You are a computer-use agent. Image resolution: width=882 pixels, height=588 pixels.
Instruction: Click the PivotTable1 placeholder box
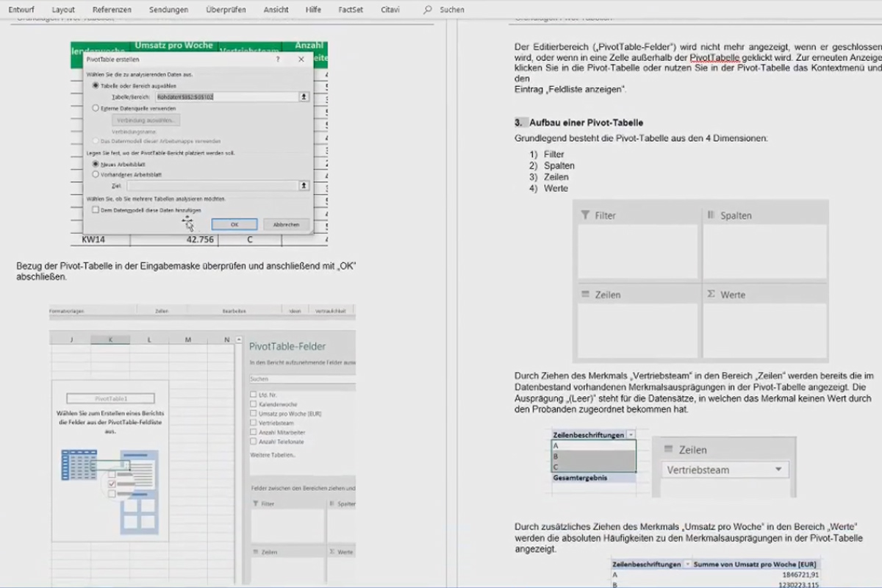110,398
